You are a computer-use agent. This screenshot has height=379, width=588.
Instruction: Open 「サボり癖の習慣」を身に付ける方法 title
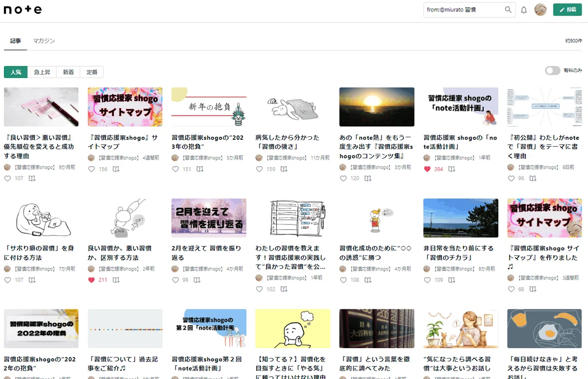(x=39, y=253)
